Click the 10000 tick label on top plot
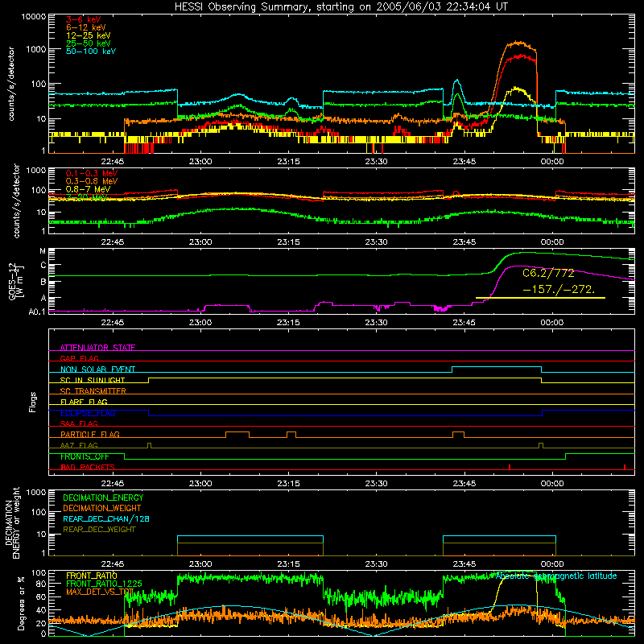 tap(33, 16)
